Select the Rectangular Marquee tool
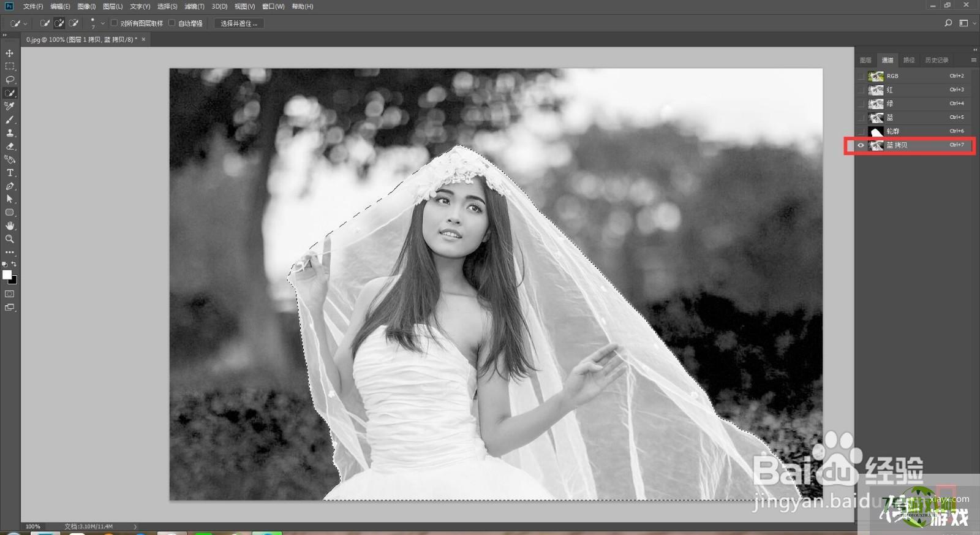This screenshot has height=535, width=980. click(9, 66)
